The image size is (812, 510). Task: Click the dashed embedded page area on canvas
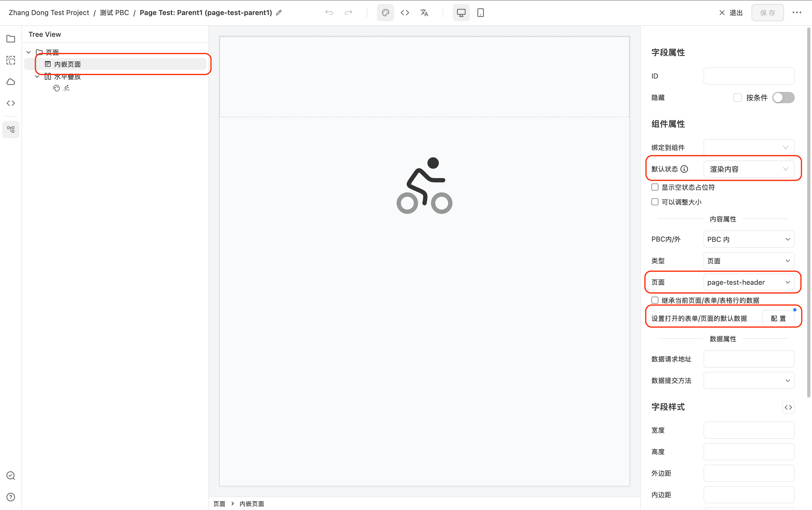(x=424, y=77)
